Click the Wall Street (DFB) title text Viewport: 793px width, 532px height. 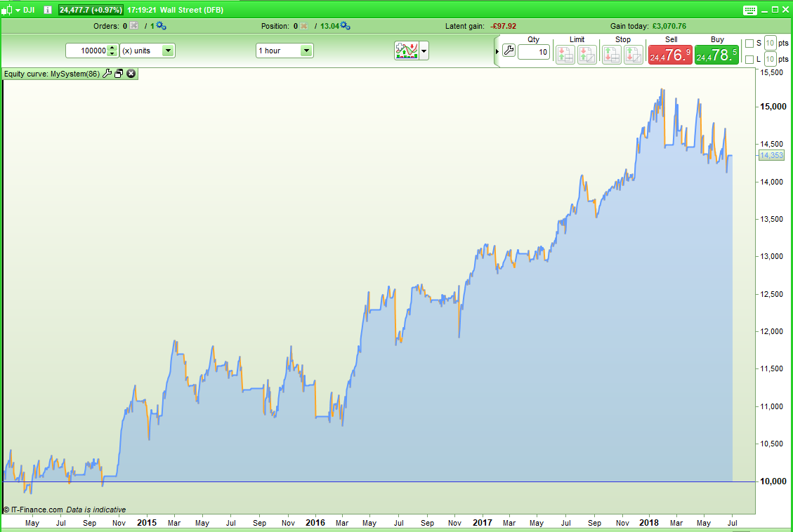click(192, 10)
